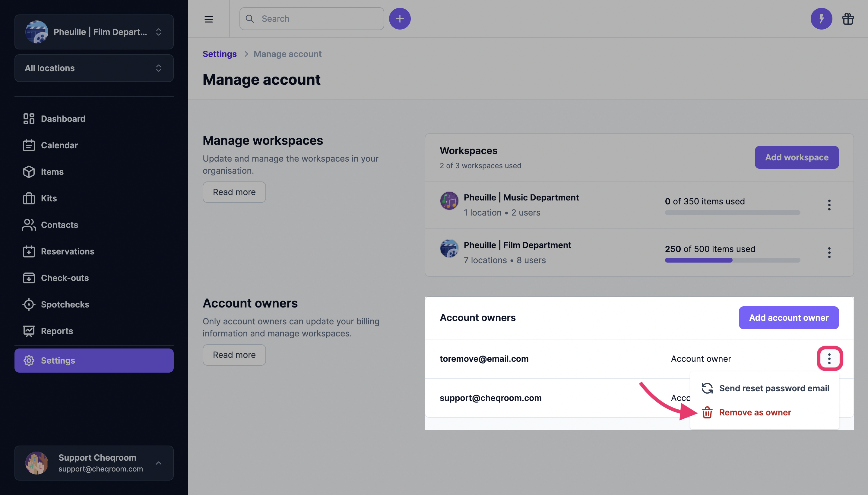Open Music Department three-dot options menu
Screen dimensions: 868x495
coord(829,205)
